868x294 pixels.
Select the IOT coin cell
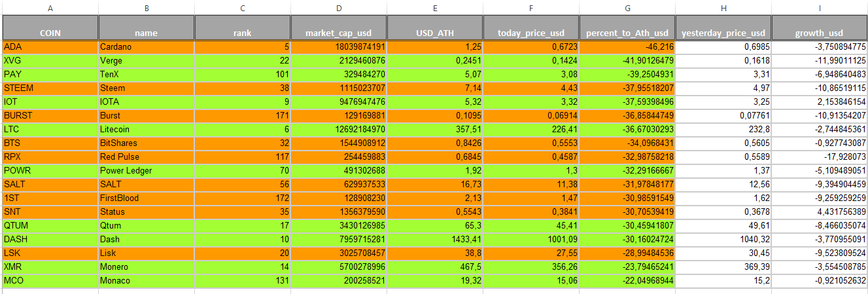point(50,102)
